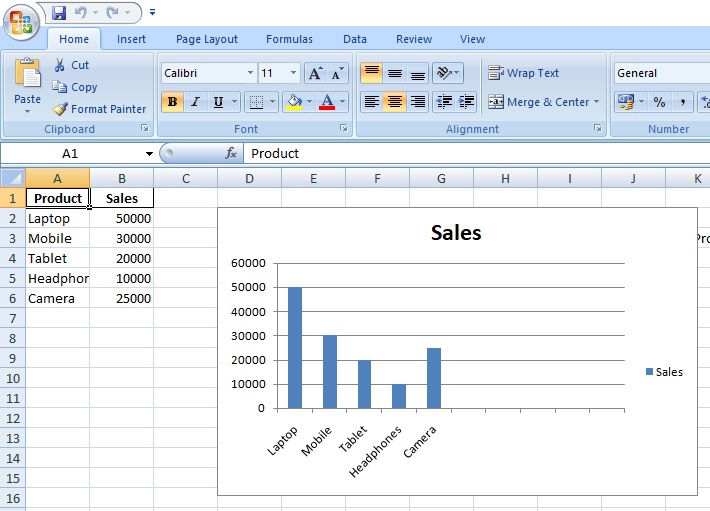Click the Grow Font icon

point(315,73)
